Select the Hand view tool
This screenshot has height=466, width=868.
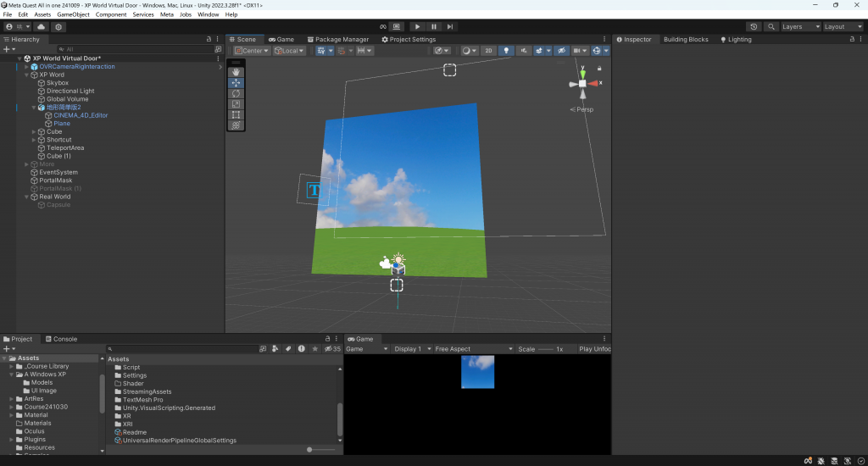click(x=236, y=72)
